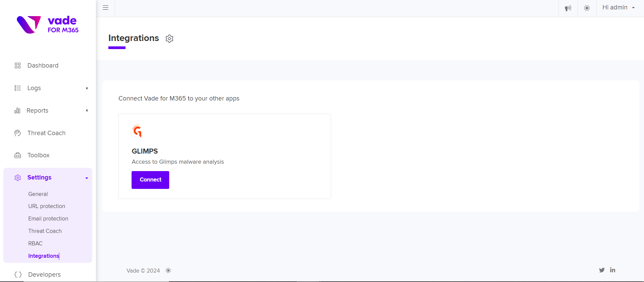Open the Twitter link in footer
This screenshot has width=644, height=282.
(602, 270)
